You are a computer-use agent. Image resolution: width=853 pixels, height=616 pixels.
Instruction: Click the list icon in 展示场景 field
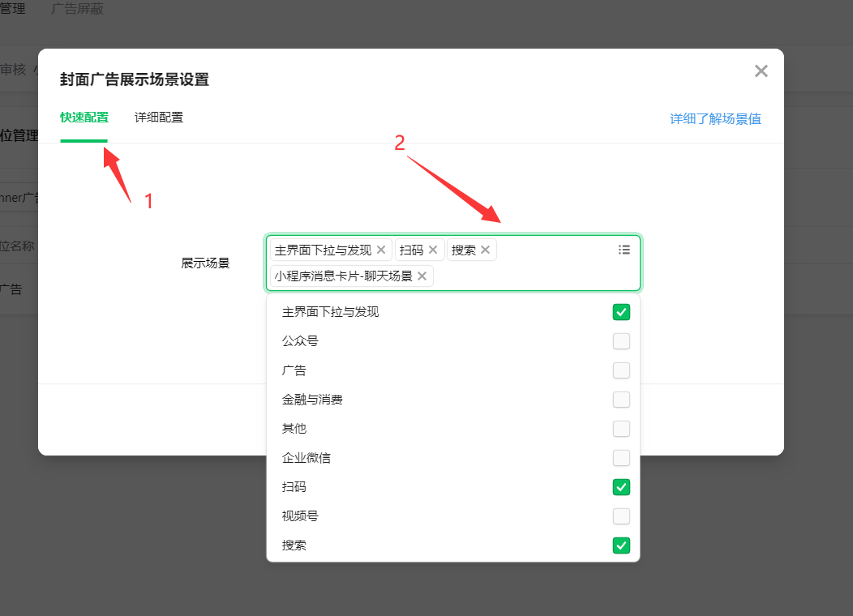(624, 250)
